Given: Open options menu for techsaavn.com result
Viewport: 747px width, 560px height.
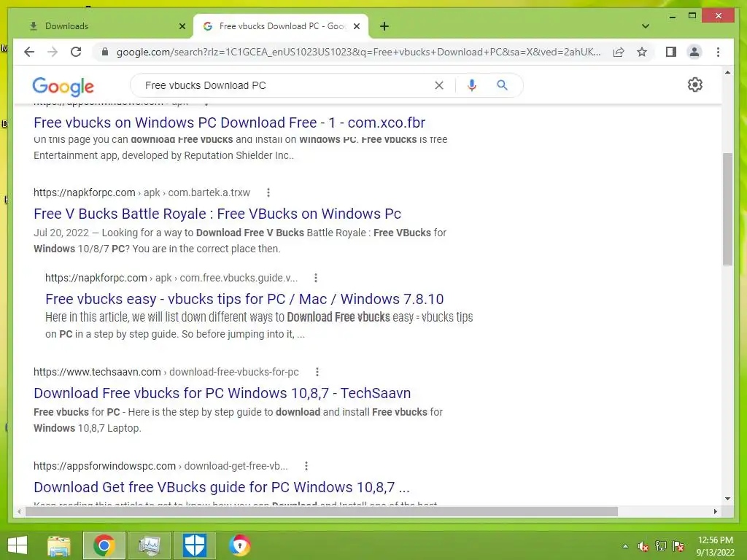Looking at the screenshot, I should coord(317,372).
